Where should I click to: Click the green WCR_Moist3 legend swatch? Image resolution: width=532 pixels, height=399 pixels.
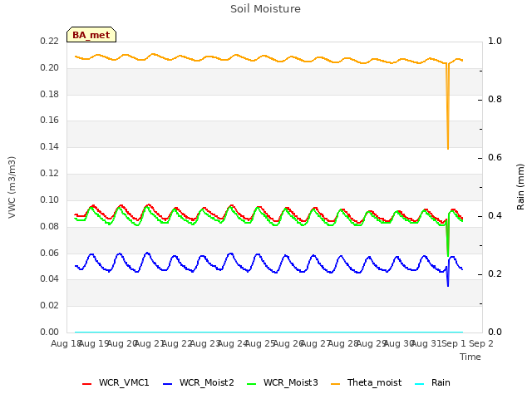[251, 384]
